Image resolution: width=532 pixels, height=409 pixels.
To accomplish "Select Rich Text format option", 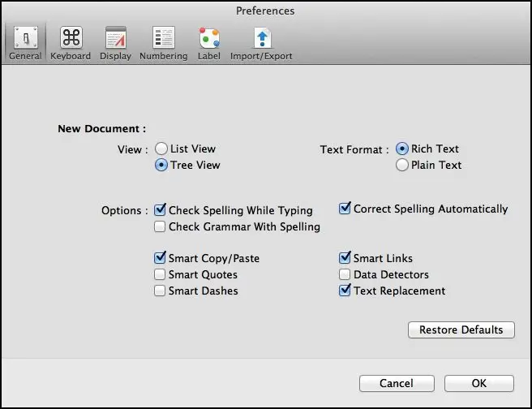I will tap(401, 149).
